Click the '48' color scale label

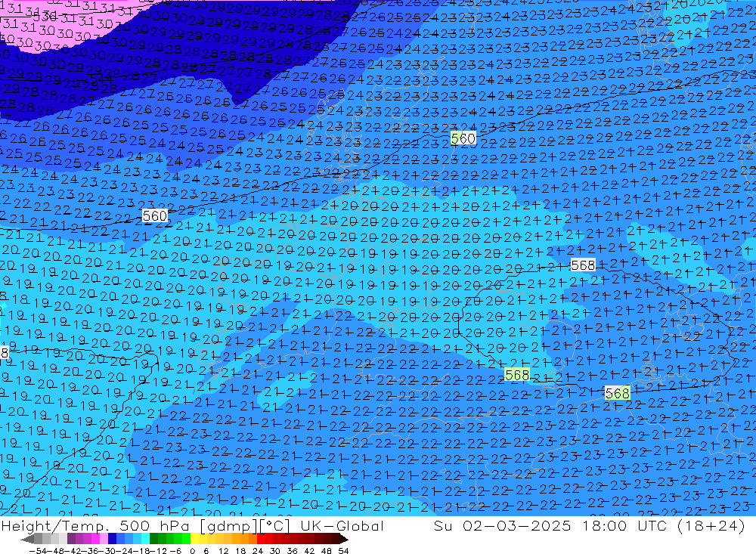[327, 551]
